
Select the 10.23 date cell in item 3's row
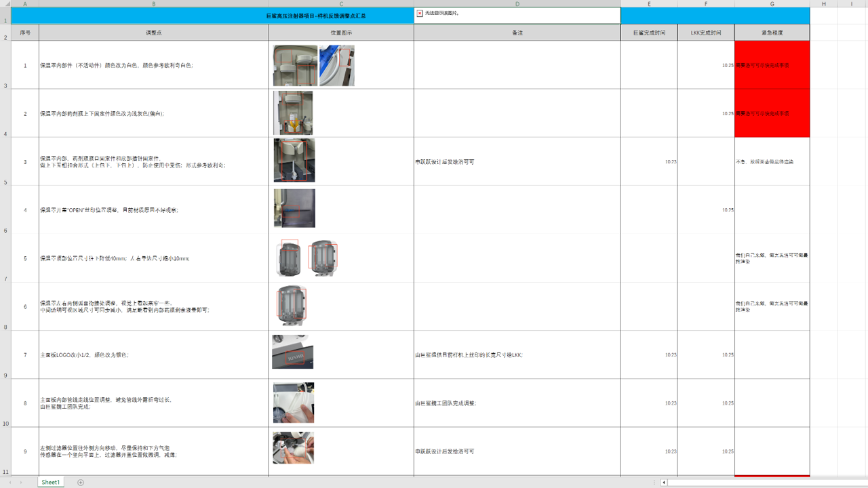(649, 161)
